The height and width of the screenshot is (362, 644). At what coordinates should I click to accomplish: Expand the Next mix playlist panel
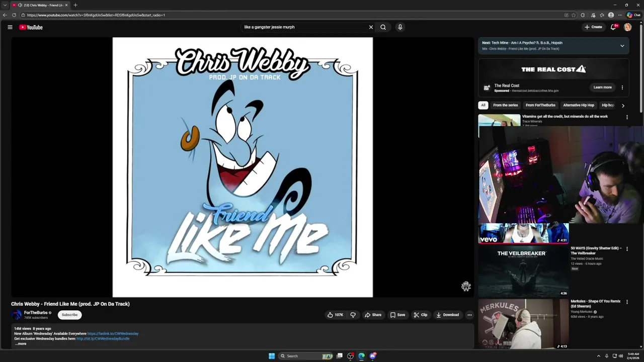622,46
